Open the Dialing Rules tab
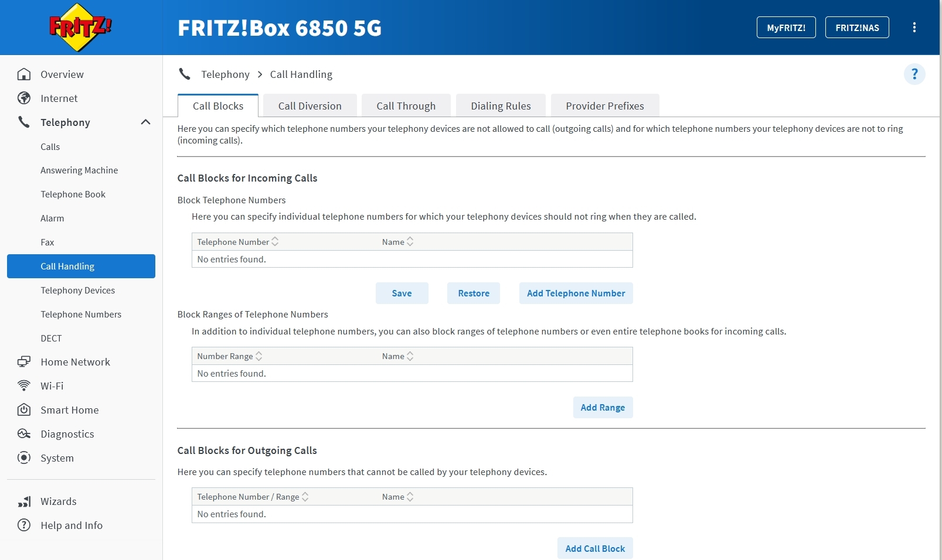 click(501, 106)
